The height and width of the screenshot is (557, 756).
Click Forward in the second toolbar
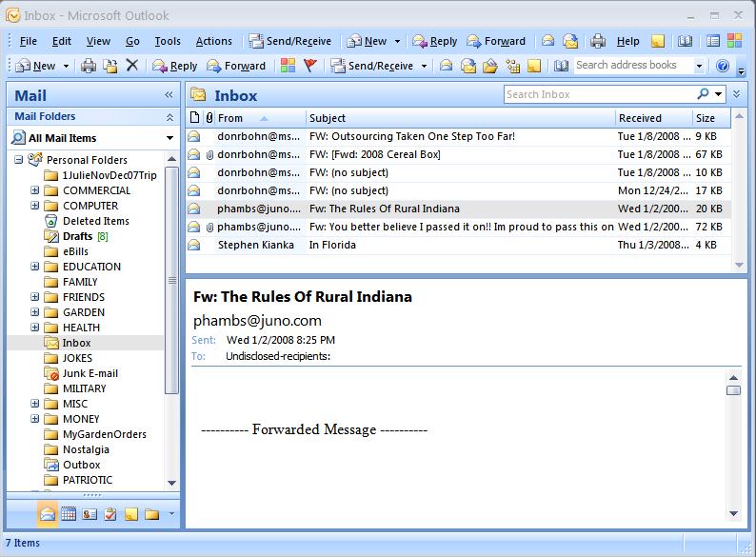(236, 66)
